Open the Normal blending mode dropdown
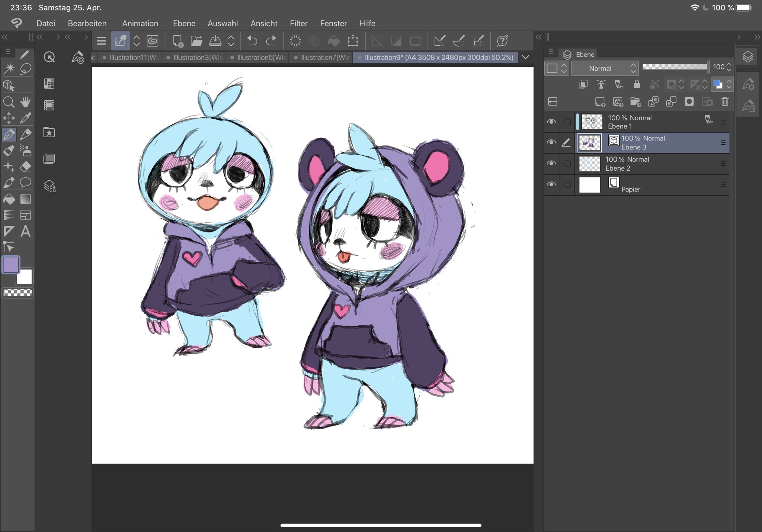This screenshot has width=762, height=532. pos(605,68)
